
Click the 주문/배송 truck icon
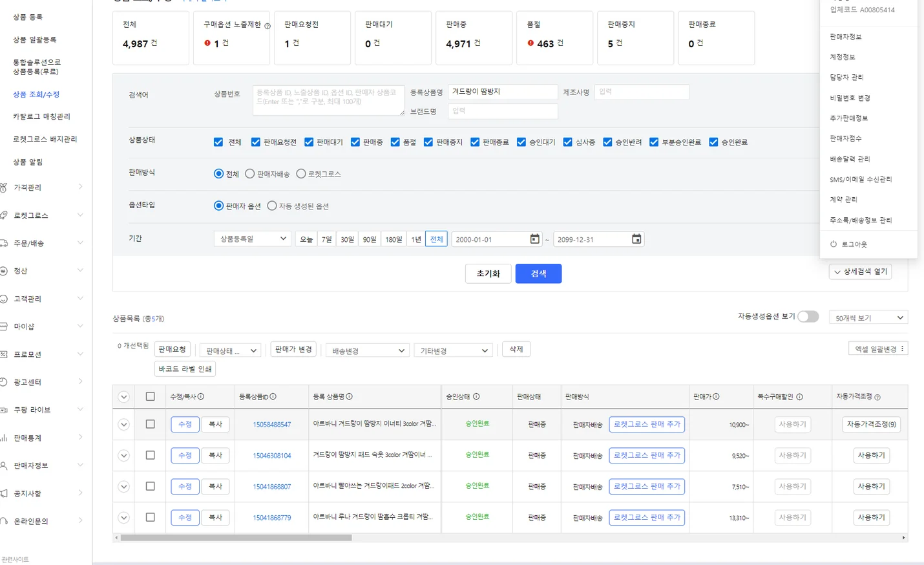point(3,243)
